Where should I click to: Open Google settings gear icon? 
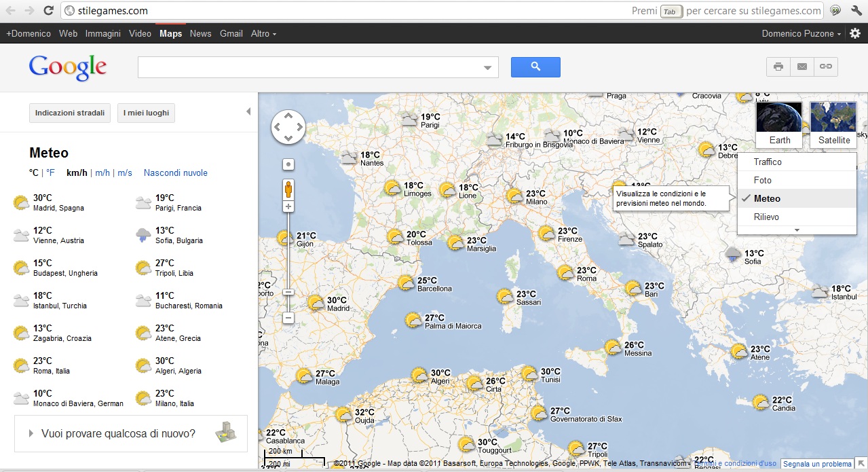(x=856, y=33)
